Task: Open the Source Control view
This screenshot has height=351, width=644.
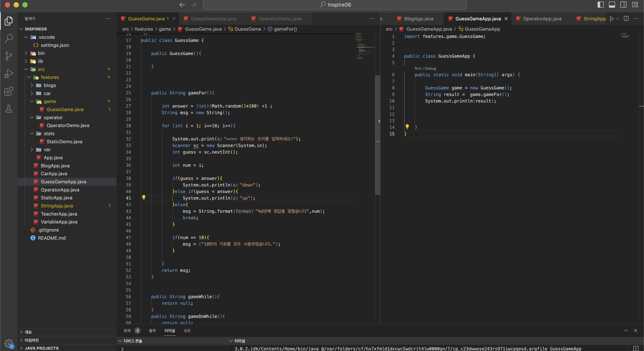Action: (x=9, y=56)
